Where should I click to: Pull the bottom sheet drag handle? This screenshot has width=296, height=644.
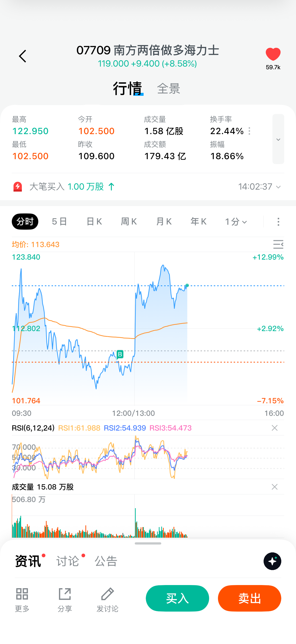tap(148, 544)
